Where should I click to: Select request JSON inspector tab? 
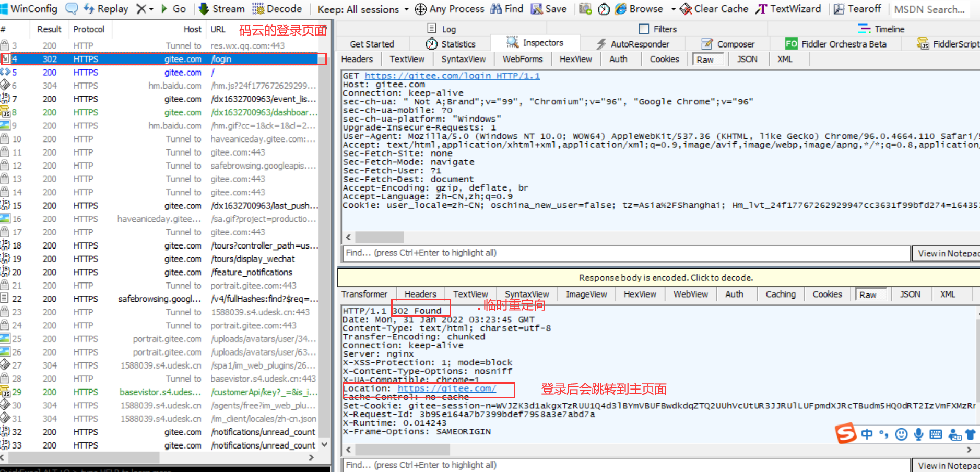pyautogui.click(x=747, y=59)
